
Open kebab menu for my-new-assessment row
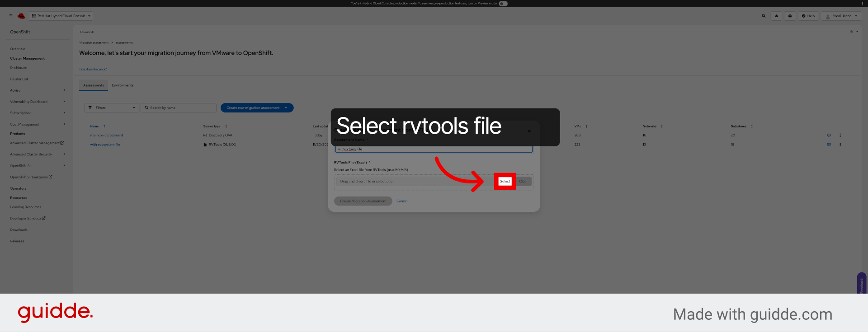pos(840,135)
